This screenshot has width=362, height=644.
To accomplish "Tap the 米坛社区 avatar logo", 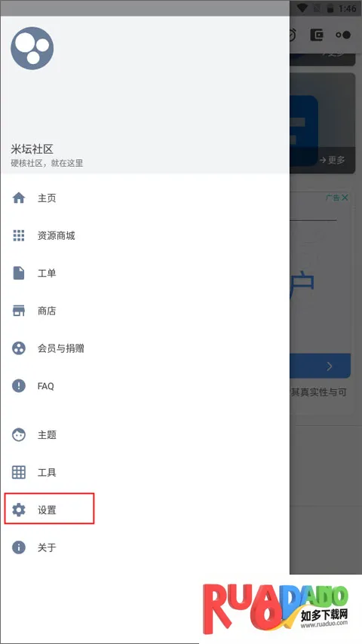I will 32,48.
